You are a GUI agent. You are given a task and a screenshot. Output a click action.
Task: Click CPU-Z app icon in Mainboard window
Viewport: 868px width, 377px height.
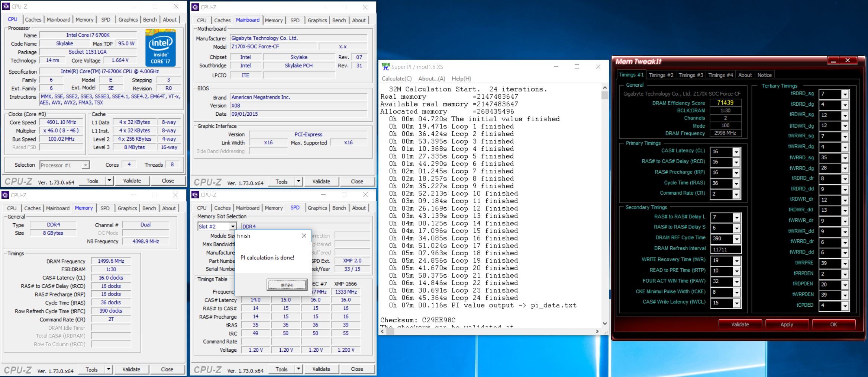point(195,7)
